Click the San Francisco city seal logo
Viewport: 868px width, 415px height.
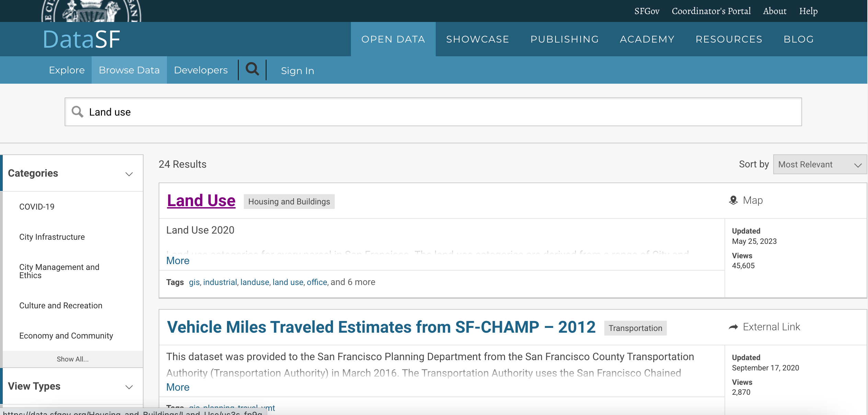[91, 11]
